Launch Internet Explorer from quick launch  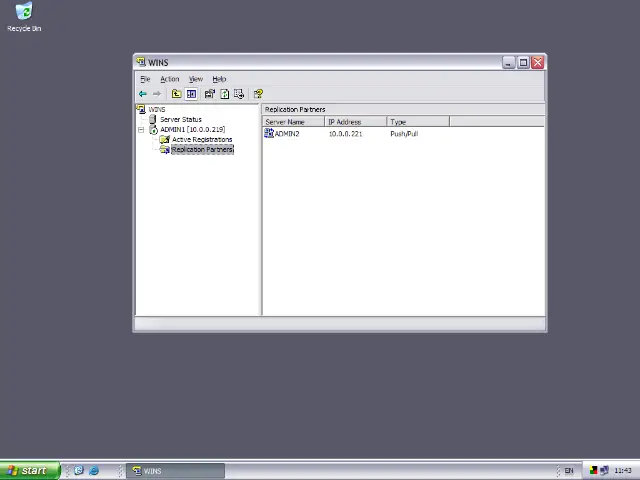click(x=94, y=470)
